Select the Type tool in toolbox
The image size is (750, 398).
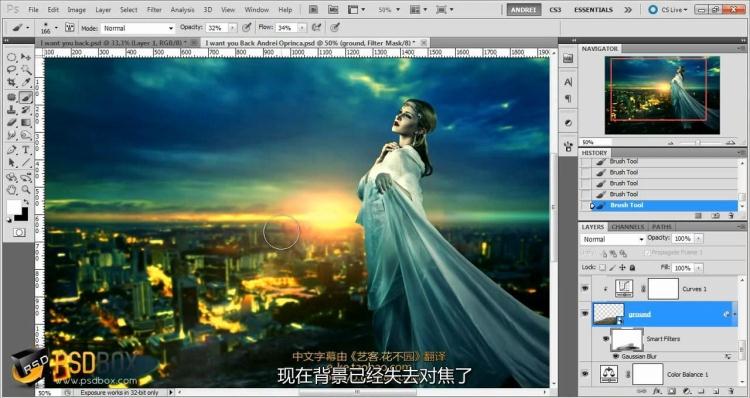coord(26,150)
